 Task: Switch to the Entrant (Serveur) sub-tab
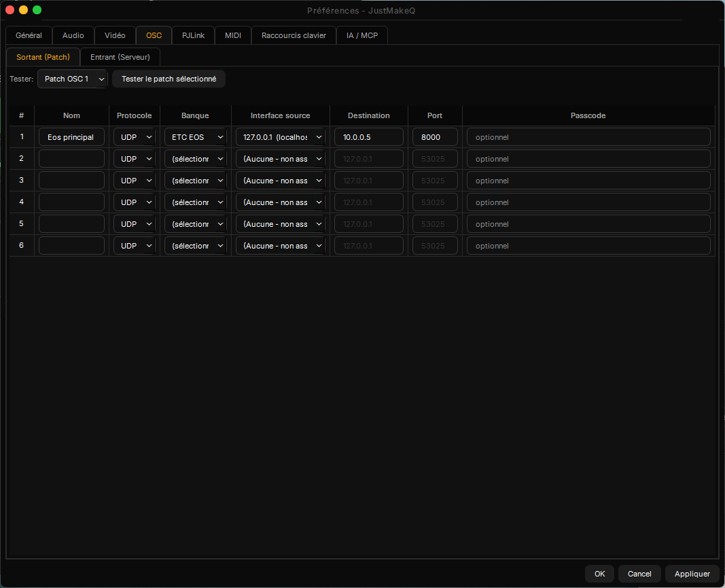tap(120, 57)
